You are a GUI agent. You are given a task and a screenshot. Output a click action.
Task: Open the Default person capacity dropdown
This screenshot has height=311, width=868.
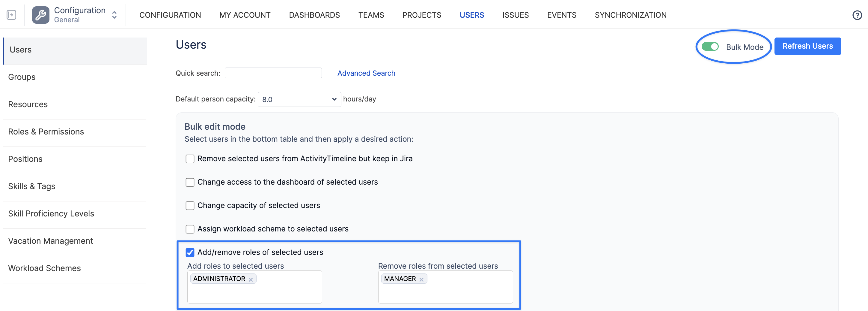tap(299, 99)
